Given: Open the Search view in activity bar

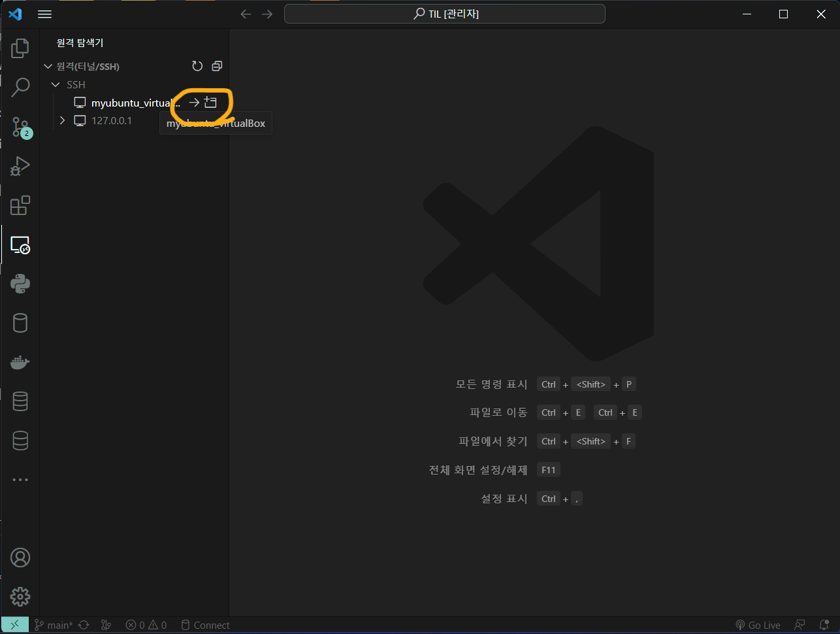Looking at the screenshot, I should tap(20, 87).
